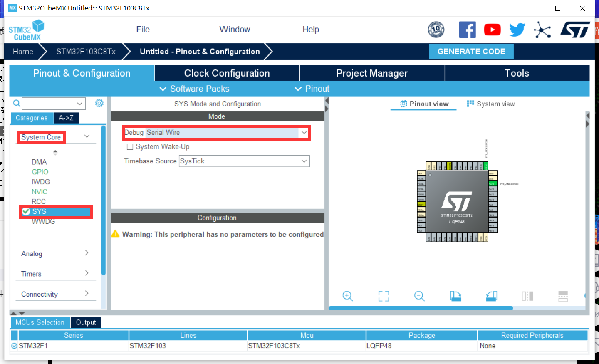Expand the Timers category
This screenshot has width=599, height=364.
[x=87, y=273]
